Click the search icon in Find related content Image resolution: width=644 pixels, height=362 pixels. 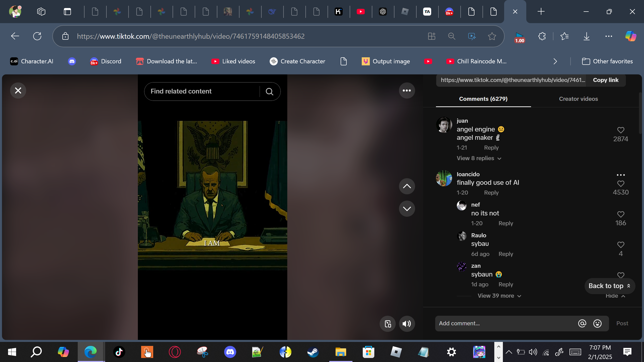pos(269,92)
